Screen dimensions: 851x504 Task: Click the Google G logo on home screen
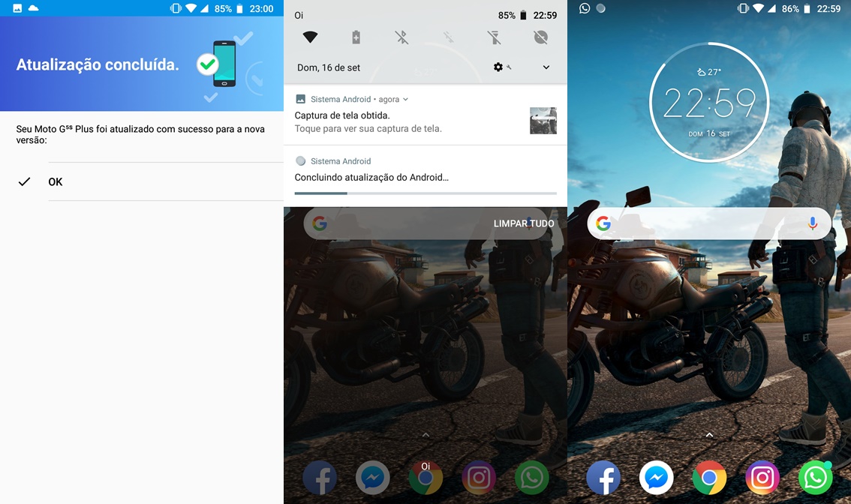(603, 223)
